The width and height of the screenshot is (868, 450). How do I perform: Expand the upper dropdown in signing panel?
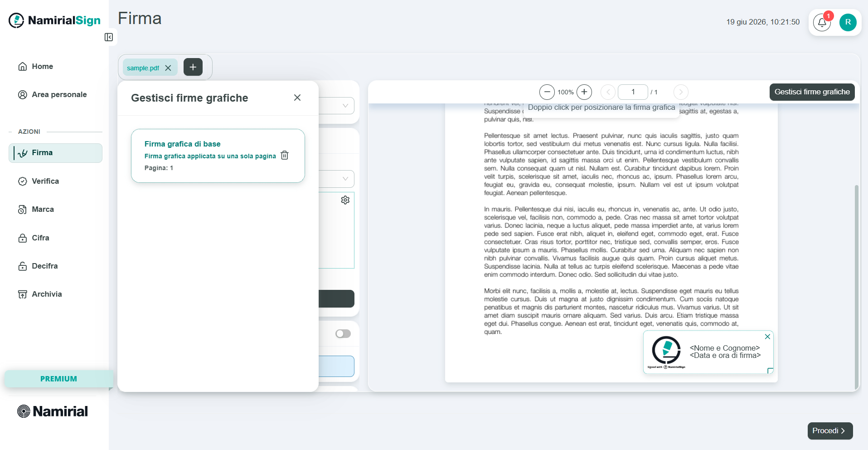coord(336,106)
